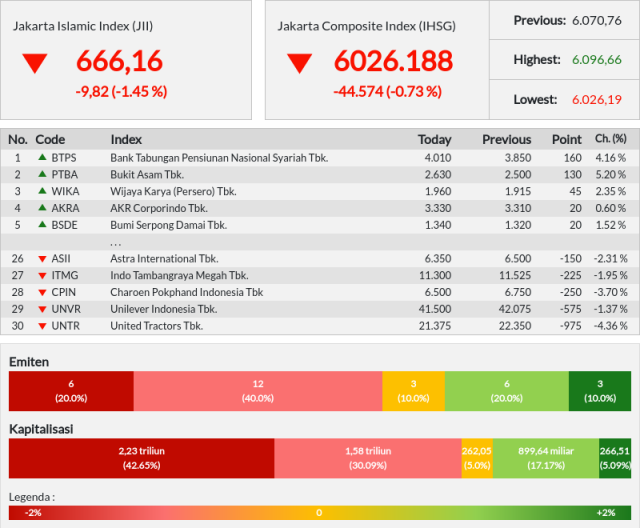Click the Bukit Asam Tbk. name
The height and width of the screenshot is (528, 640).
coord(147,175)
